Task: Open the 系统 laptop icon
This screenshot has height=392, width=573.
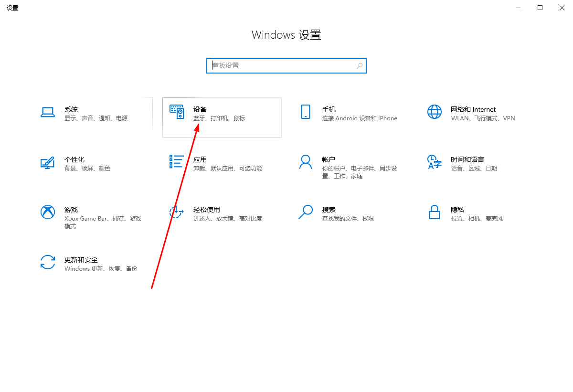Action: (48, 112)
